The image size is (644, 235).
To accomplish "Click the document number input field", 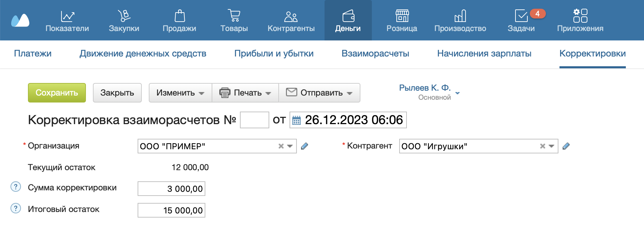I will 254,120.
